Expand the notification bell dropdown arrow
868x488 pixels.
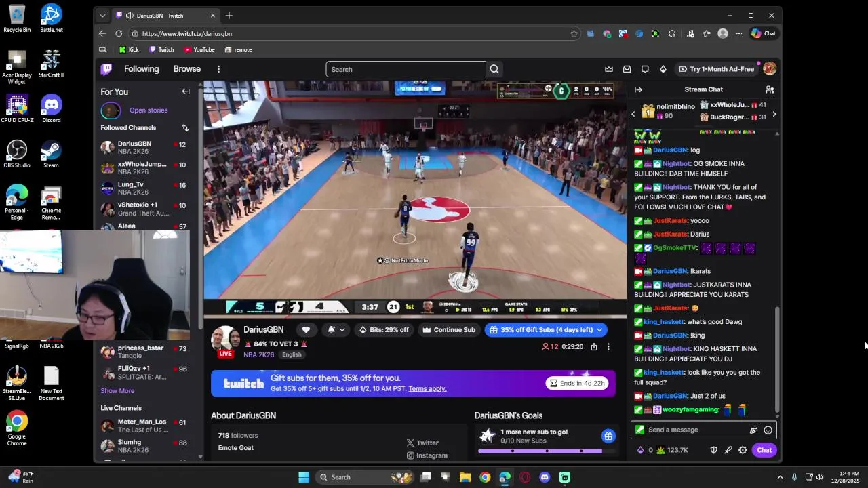(342, 330)
